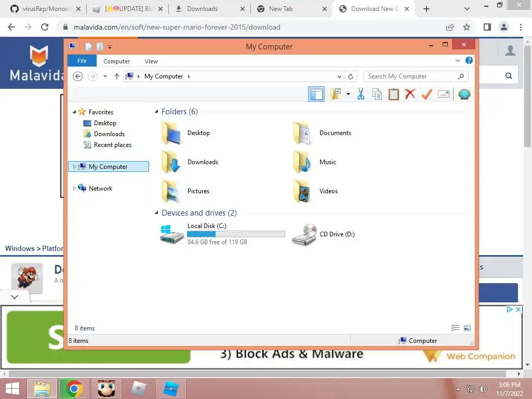The height and width of the screenshot is (399, 532).
Task: Click quick access properties icon in title bar
Action: pyautogui.click(x=88, y=46)
